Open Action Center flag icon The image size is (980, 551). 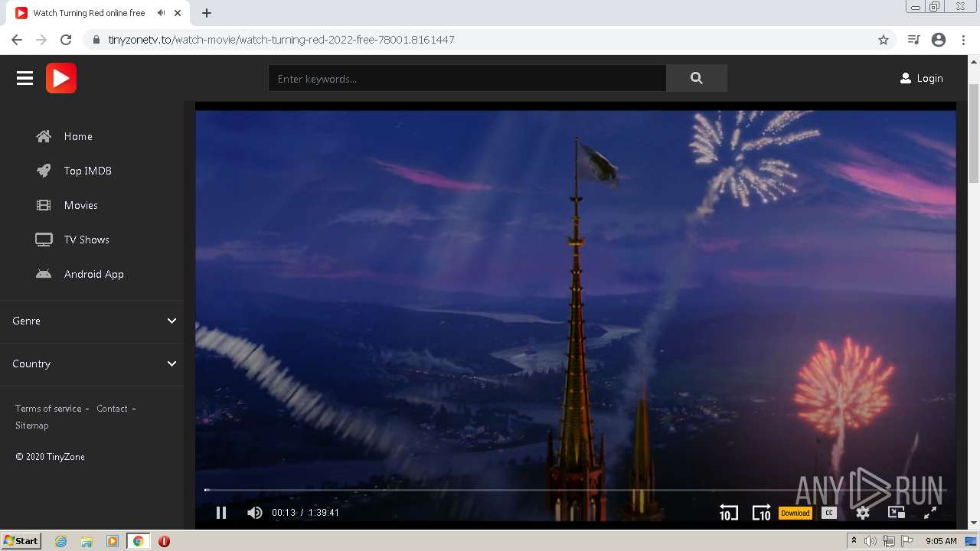pos(907,541)
